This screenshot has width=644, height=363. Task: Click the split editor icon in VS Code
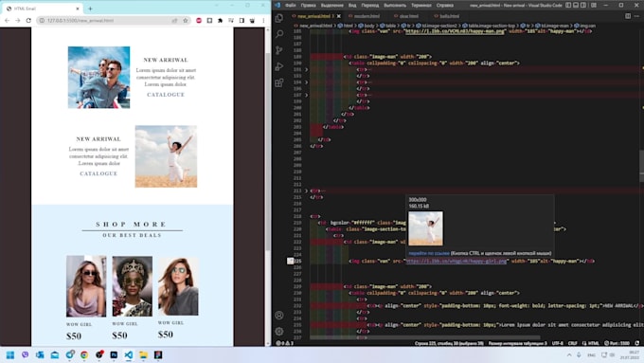628,16
